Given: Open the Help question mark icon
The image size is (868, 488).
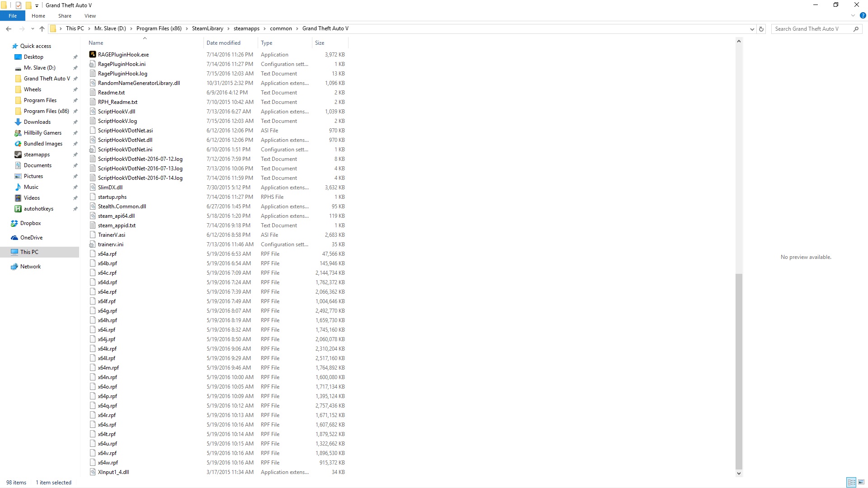Looking at the screenshot, I should 863,15.
